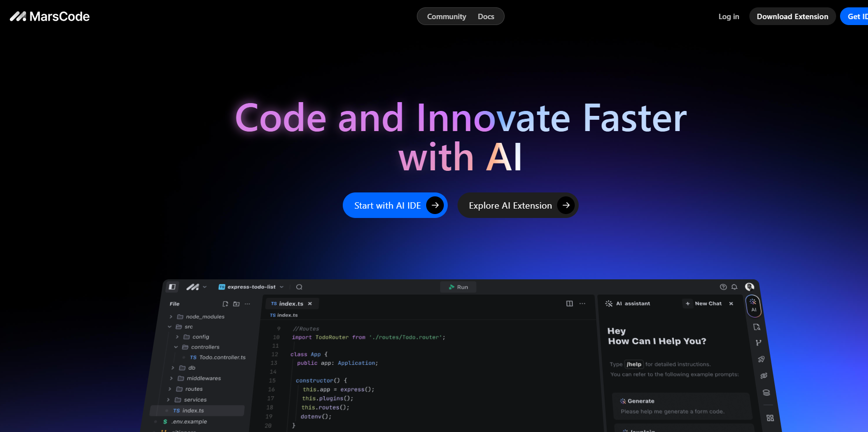Click the New Chat button
The height and width of the screenshot is (432, 868).
[704, 303]
